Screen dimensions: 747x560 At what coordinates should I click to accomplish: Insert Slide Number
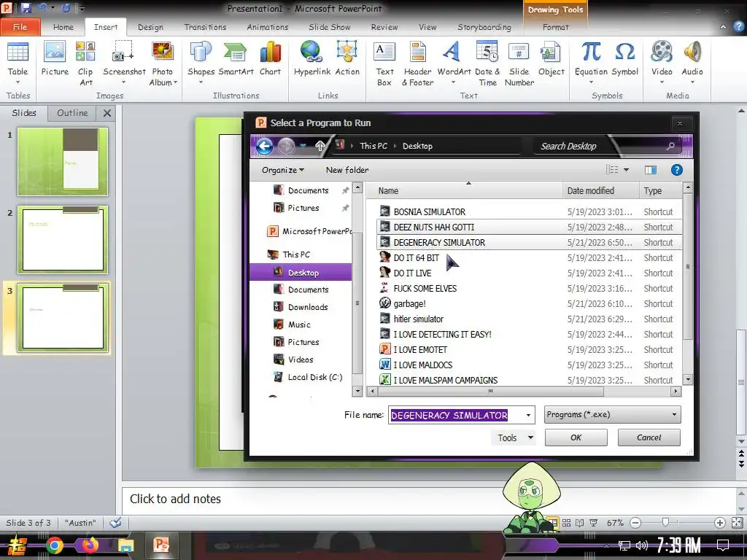pyautogui.click(x=519, y=63)
